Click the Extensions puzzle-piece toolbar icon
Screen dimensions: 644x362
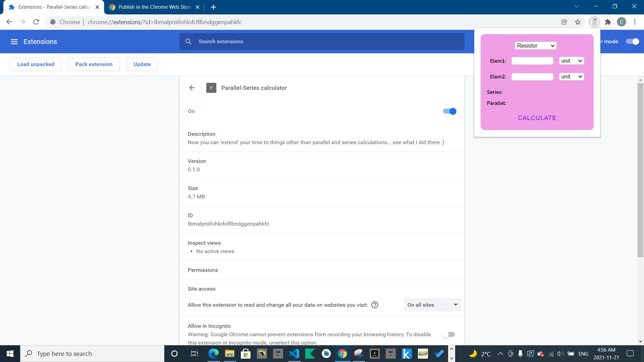(608, 22)
